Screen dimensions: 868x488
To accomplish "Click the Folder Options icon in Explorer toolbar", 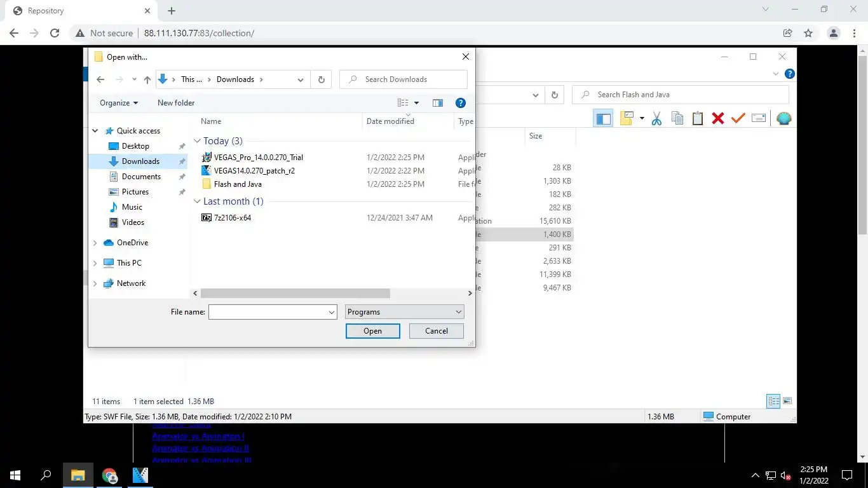I will click(x=627, y=118).
